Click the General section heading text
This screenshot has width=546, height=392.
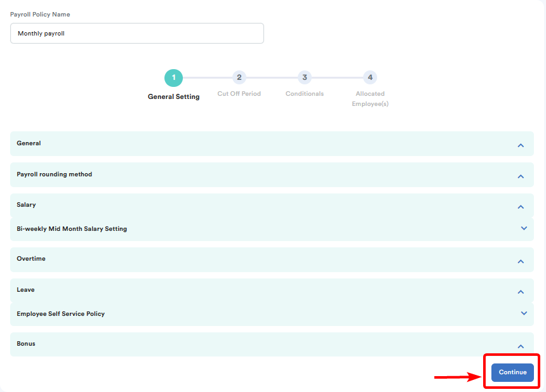click(x=29, y=143)
